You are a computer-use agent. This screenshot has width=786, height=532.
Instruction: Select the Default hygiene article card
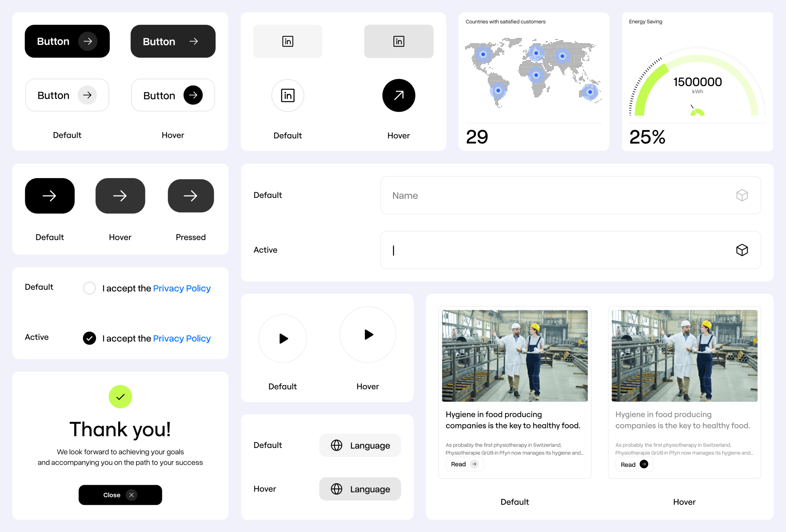pyautogui.click(x=515, y=392)
